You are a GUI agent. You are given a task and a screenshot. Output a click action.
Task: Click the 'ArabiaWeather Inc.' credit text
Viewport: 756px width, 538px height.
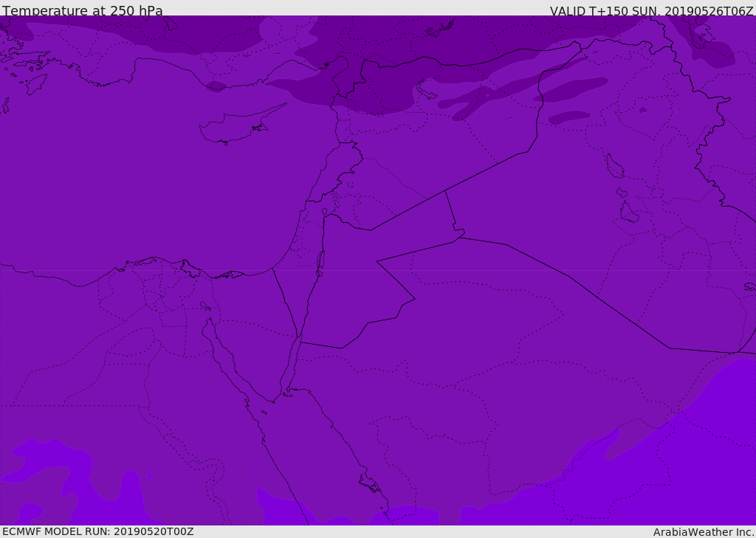[x=704, y=532]
